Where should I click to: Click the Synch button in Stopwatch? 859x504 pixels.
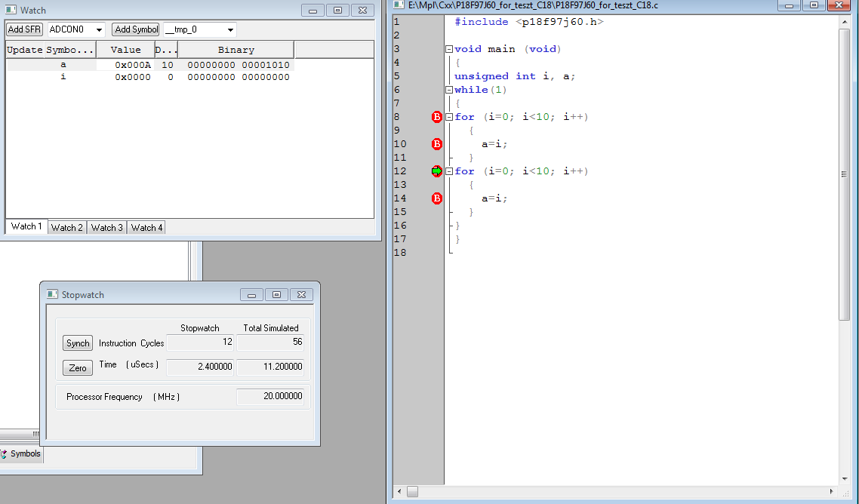click(x=78, y=343)
